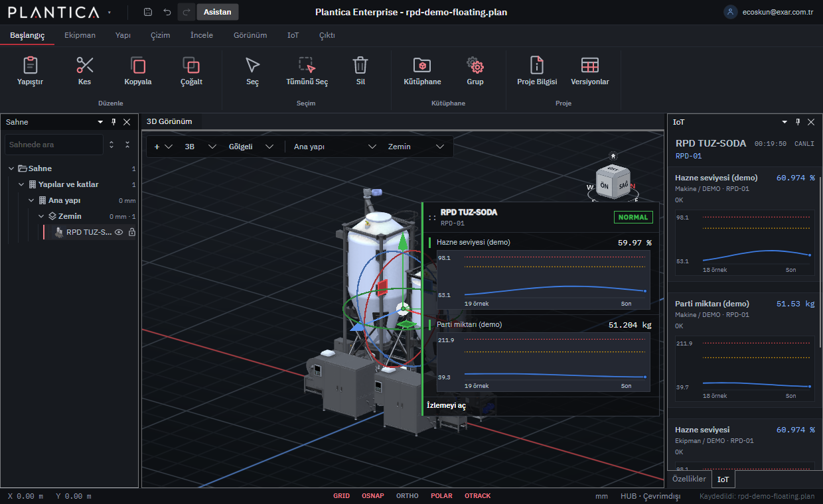Click İzlemeyi aç link on the card

(446, 405)
